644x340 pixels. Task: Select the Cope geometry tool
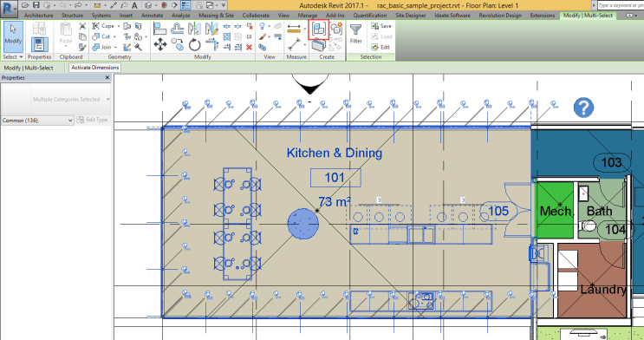tap(102, 26)
